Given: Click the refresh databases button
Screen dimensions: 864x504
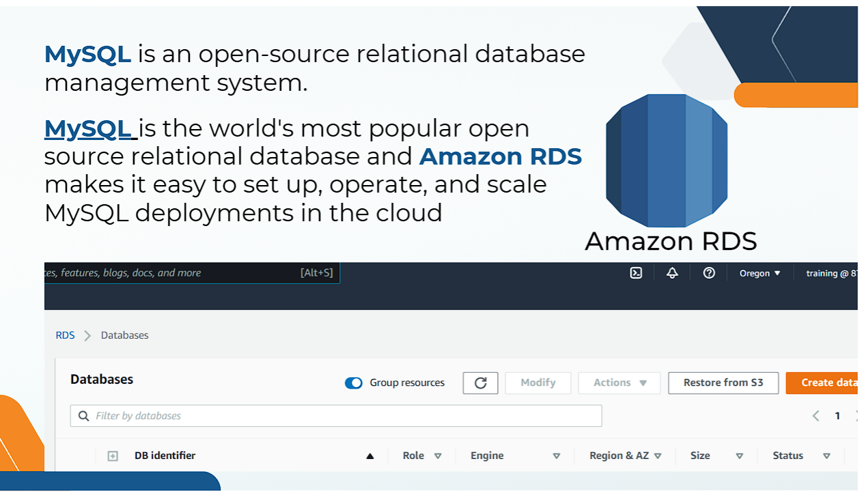Looking at the screenshot, I should click(480, 383).
